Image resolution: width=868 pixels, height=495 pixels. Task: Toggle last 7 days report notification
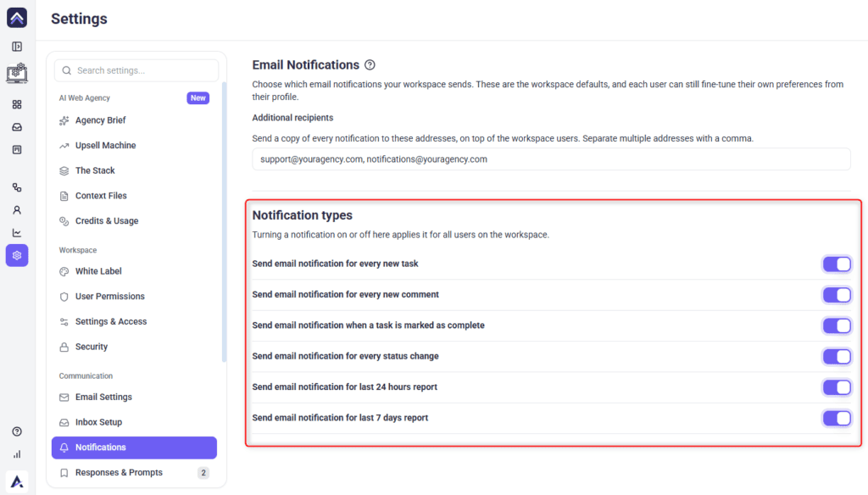(x=837, y=418)
